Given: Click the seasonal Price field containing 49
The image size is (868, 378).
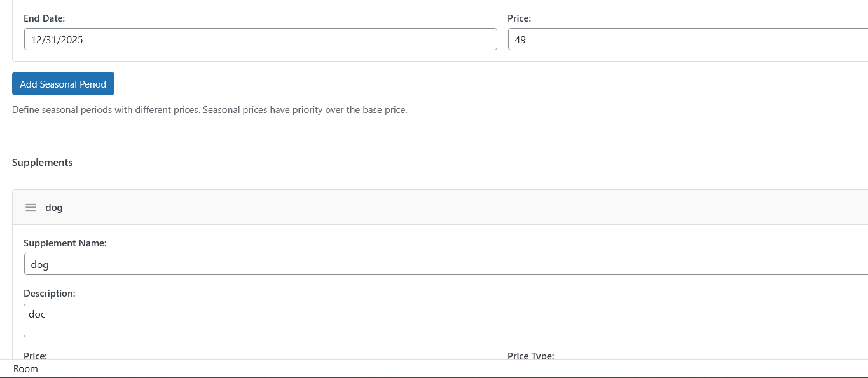Looking at the screenshot, I should tap(688, 39).
